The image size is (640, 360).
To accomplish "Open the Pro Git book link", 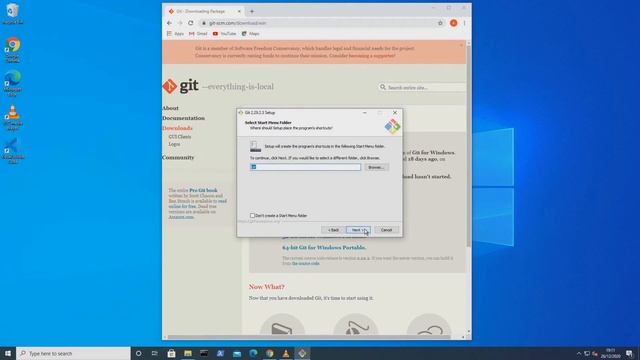I will click(x=203, y=190).
